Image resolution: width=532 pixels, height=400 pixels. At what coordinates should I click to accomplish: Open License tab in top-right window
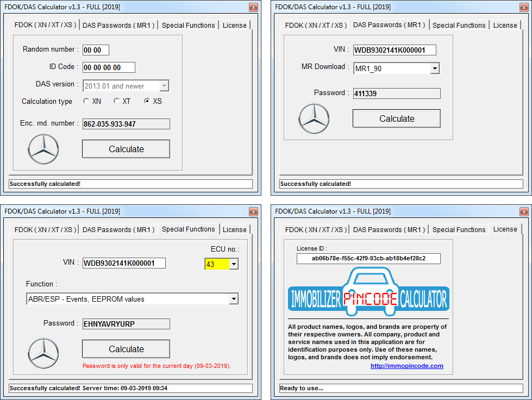pyautogui.click(x=505, y=26)
